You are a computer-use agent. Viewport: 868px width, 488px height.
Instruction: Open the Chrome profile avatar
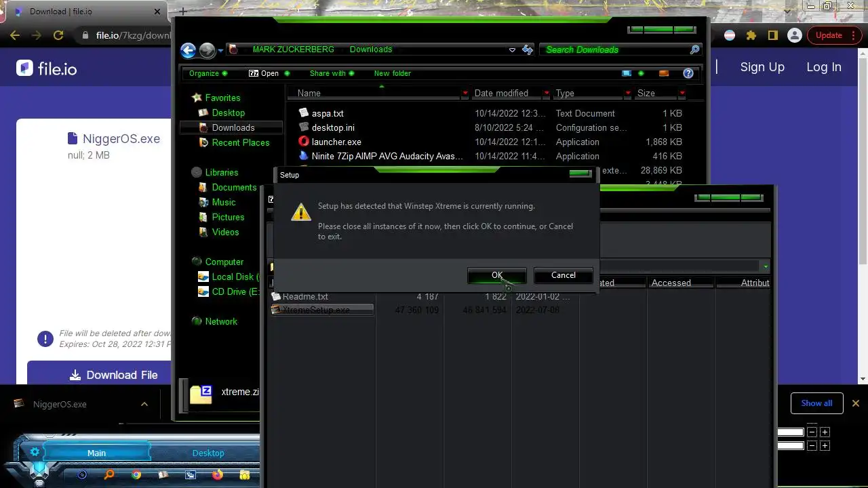[x=793, y=35]
